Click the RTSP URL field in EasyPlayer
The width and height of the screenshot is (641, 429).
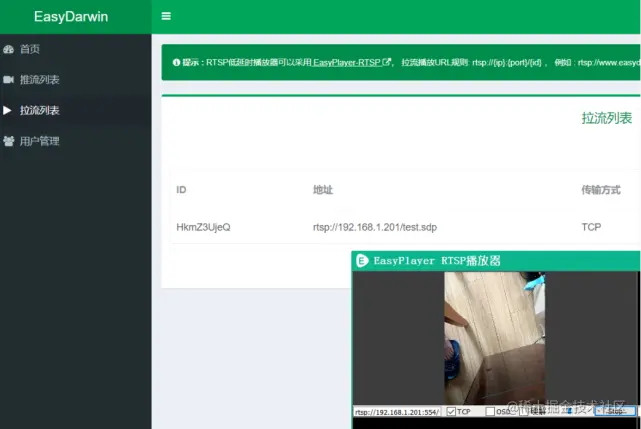397,412
